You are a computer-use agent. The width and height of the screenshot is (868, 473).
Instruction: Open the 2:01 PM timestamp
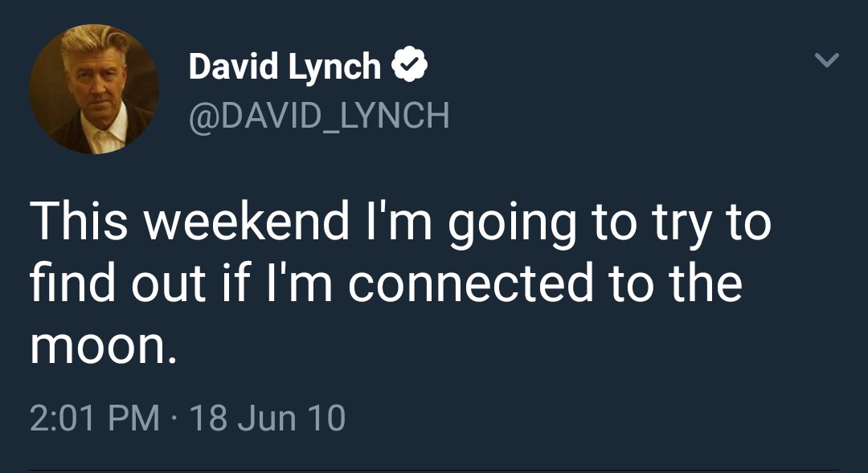click(95, 418)
